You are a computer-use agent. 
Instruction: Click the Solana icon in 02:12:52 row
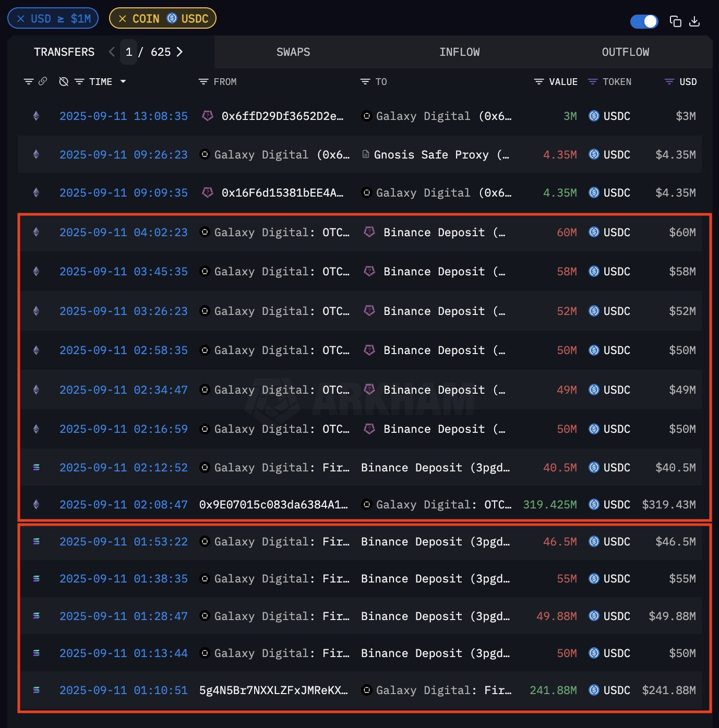pyautogui.click(x=36, y=467)
